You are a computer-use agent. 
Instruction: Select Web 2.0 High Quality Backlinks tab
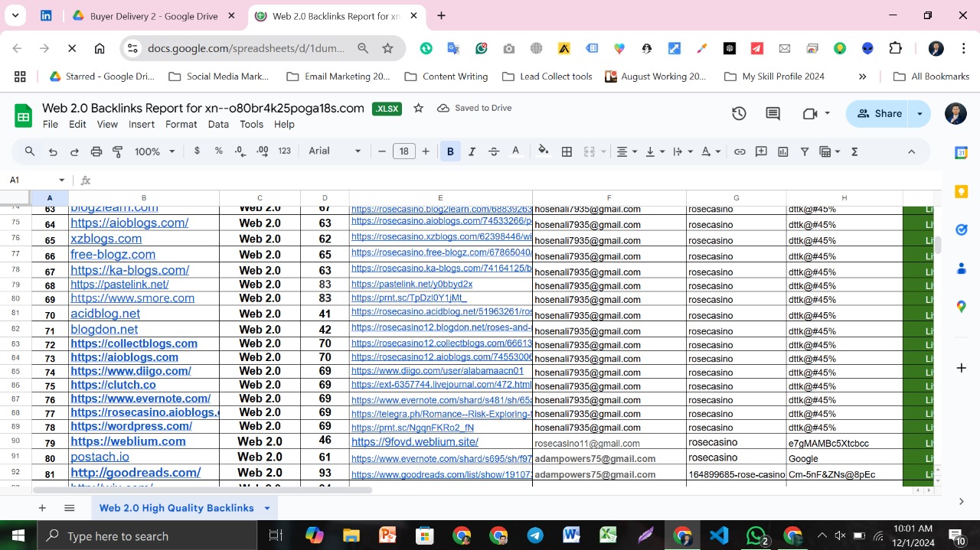pos(176,508)
